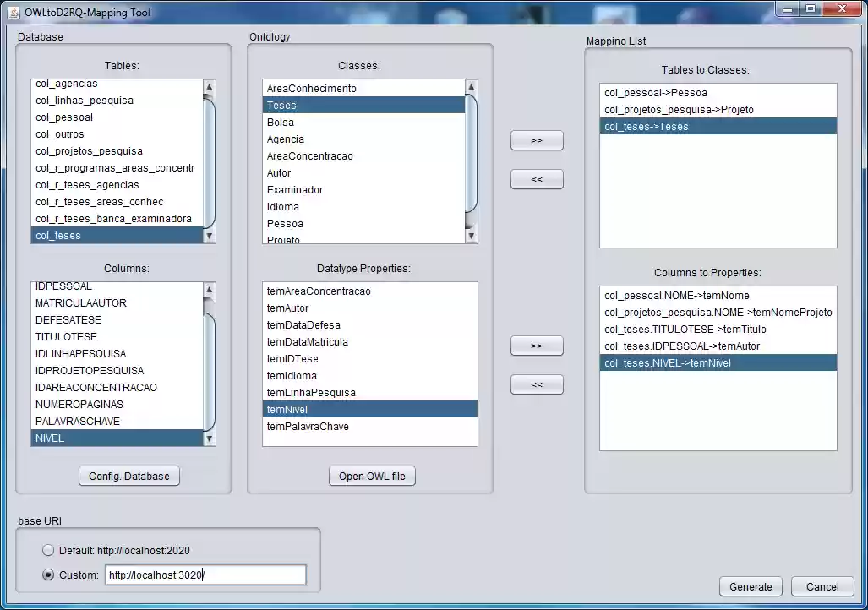Viewport: 868px width, 610px height.
Task: Open the Config. Database dialog
Action: pyautogui.click(x=128, y=476)
